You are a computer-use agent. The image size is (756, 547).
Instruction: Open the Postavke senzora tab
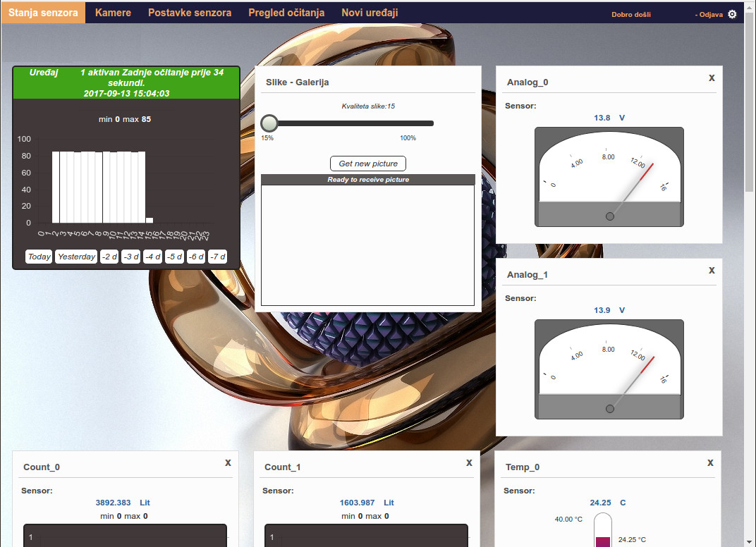[190, 13]
